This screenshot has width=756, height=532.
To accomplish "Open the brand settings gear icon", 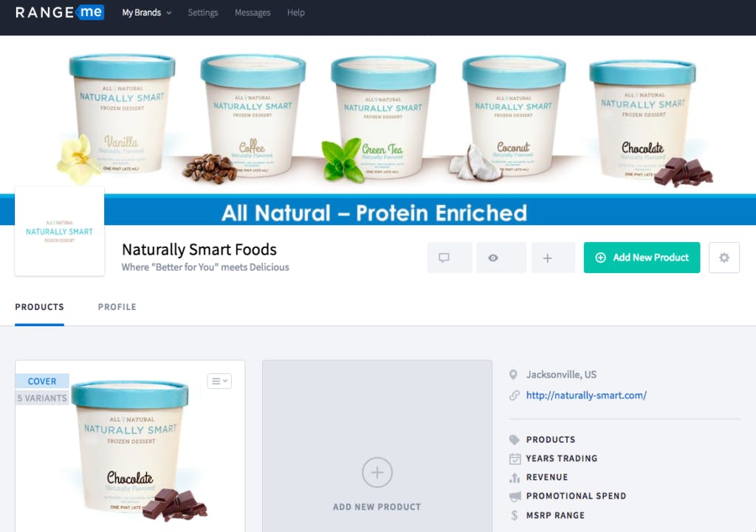I will (x=724, y=258).
